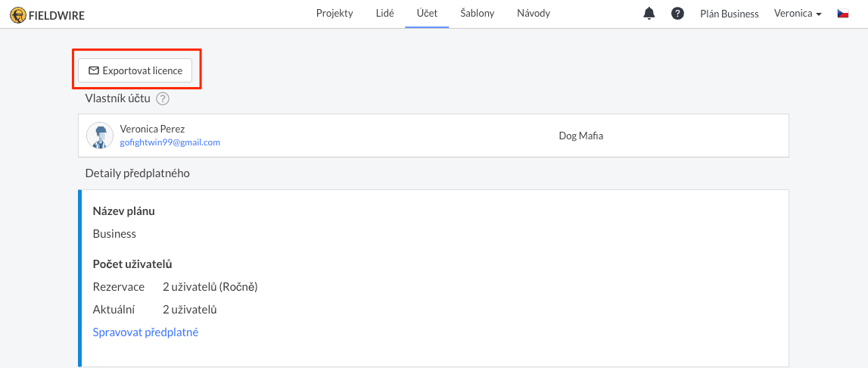This screenshot has width=868, height=368.
Task: Click the Rezervace 2 uživatelů (Ročně) value
Action: point(210,287)
